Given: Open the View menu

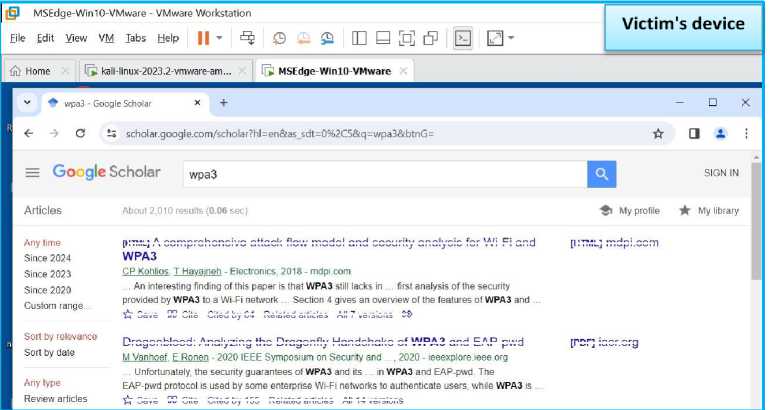Looking at the screenshot, I should pos(76,38).
